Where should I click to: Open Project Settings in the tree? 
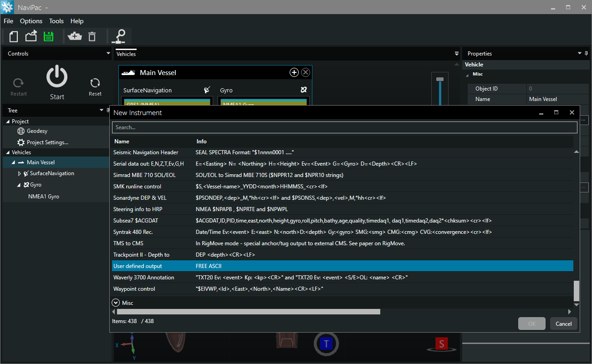click(47, 142)
